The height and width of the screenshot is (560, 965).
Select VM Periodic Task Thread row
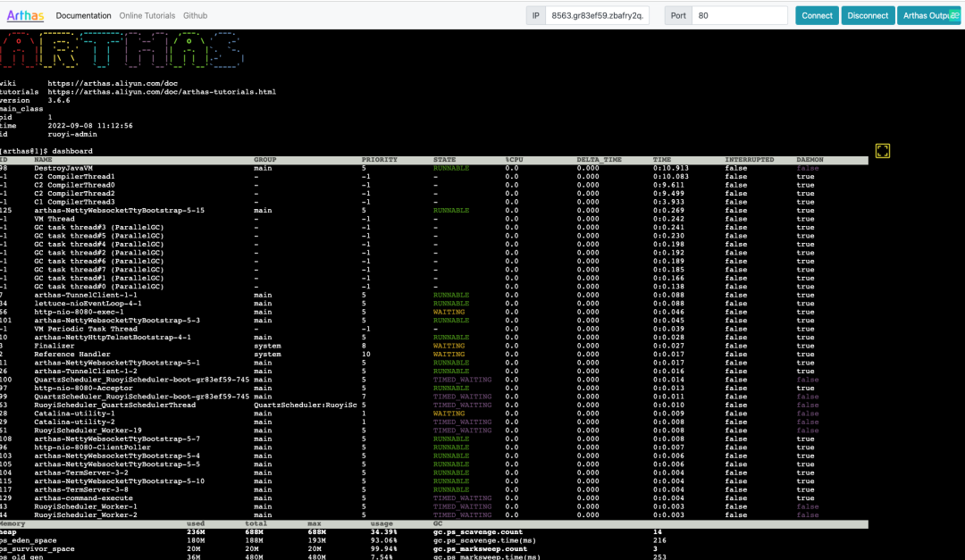(x=434, y=329)
